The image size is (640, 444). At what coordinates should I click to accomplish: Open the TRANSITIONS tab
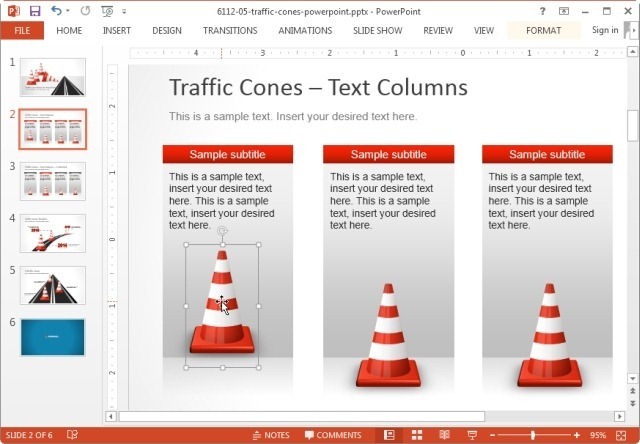pos(230,31)
